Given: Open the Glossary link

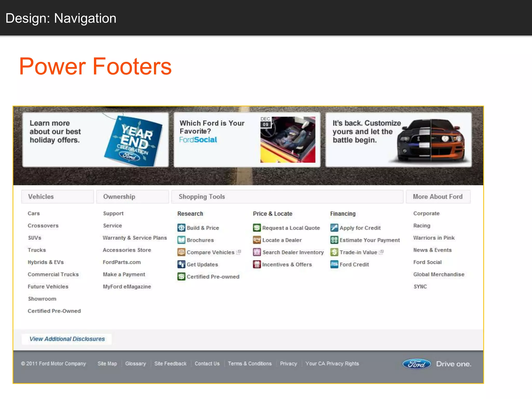Looking at the screenshot, I should click(x=136, y=364).
